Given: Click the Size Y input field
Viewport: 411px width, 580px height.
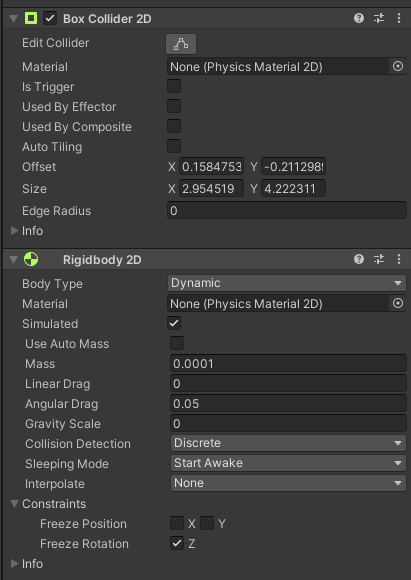Looking at the screenshot, I should [x=293, y=189].
